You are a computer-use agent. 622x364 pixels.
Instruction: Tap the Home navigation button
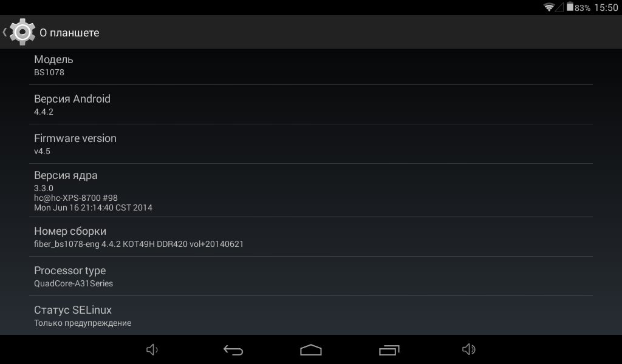point(311,349)
